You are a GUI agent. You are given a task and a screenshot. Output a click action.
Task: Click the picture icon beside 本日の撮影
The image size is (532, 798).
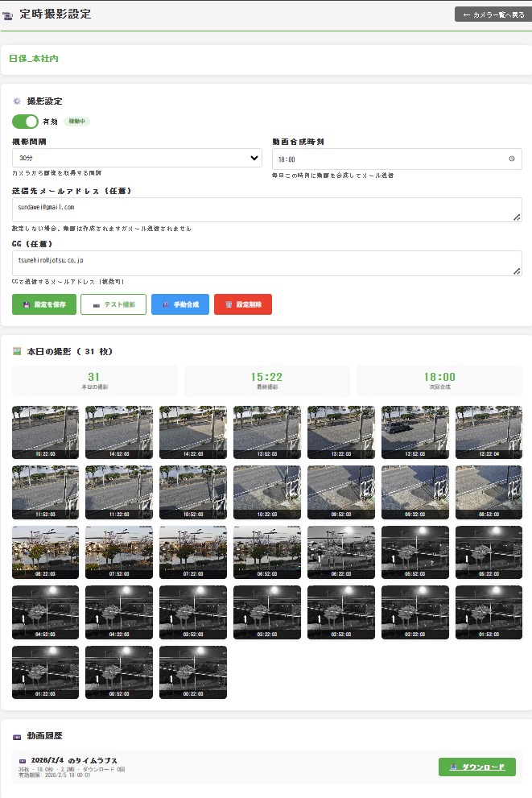17,351
